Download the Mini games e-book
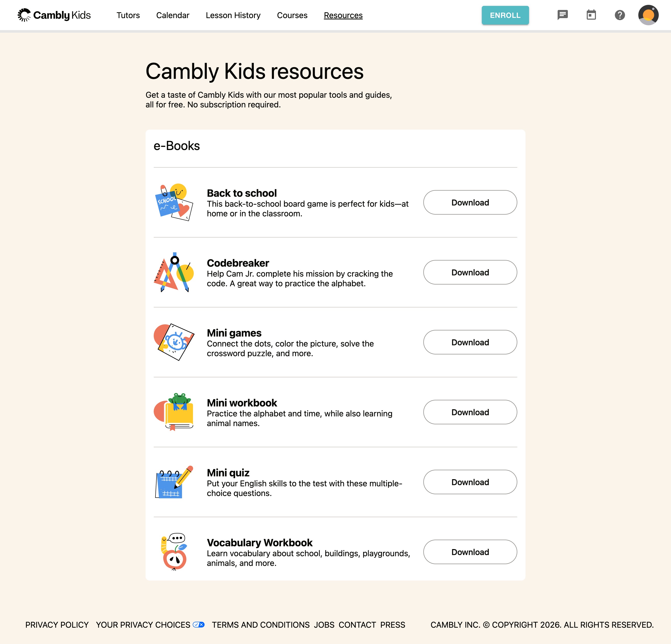671x644 pixels. point(470,342)
